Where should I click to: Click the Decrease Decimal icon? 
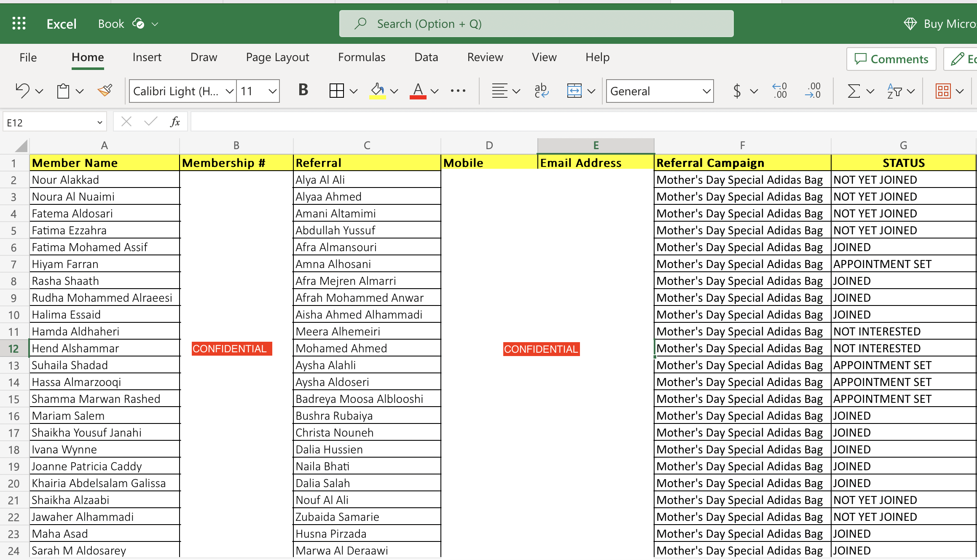click(x=813, y=91)
